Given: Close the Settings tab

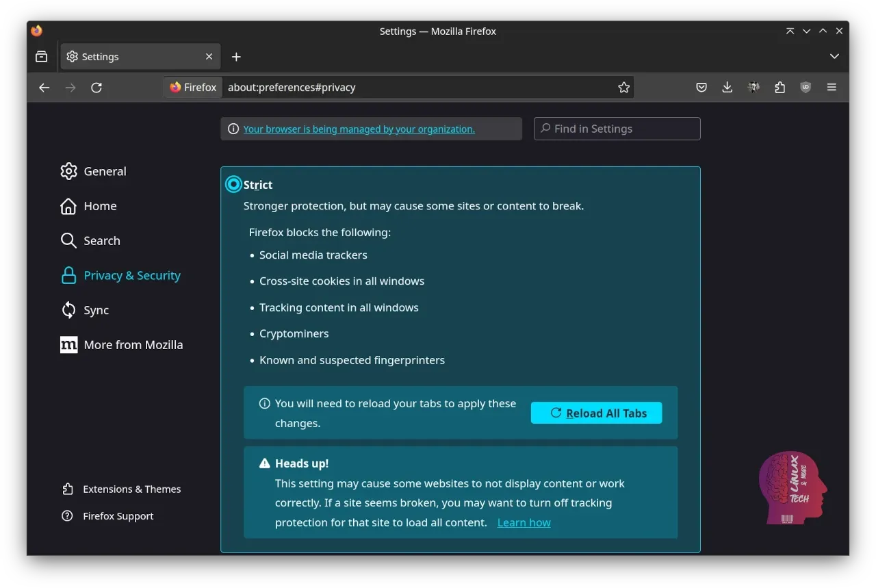Looking at the screenshot, I should coord(209,57).
